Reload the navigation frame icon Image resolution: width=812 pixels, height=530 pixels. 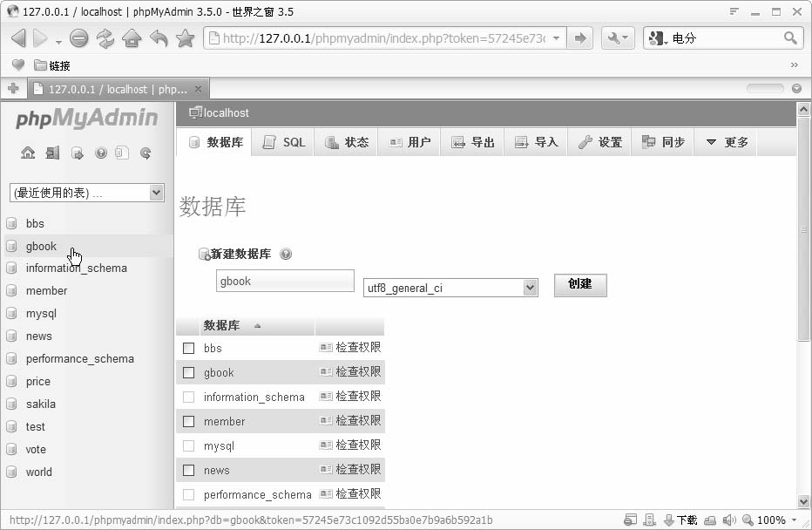[x=145, y=153]
